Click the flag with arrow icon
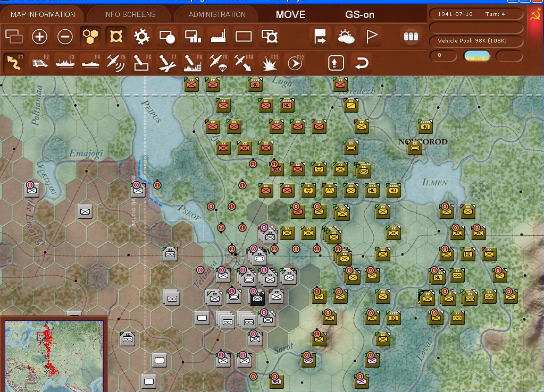The image size is (544, 392). click(320, 37)
